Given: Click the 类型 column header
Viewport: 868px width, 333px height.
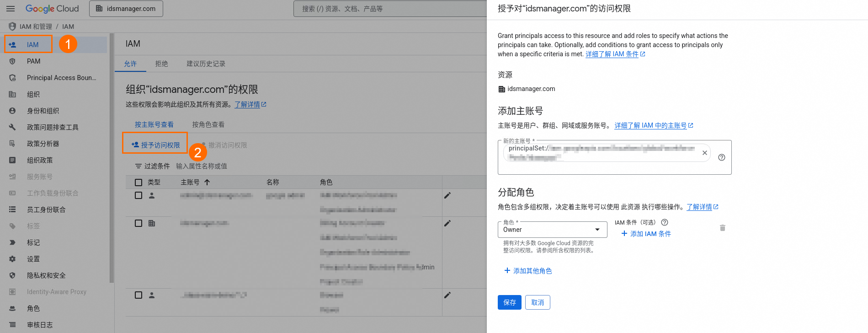Looking at the screenshot, I should point(154,182).
